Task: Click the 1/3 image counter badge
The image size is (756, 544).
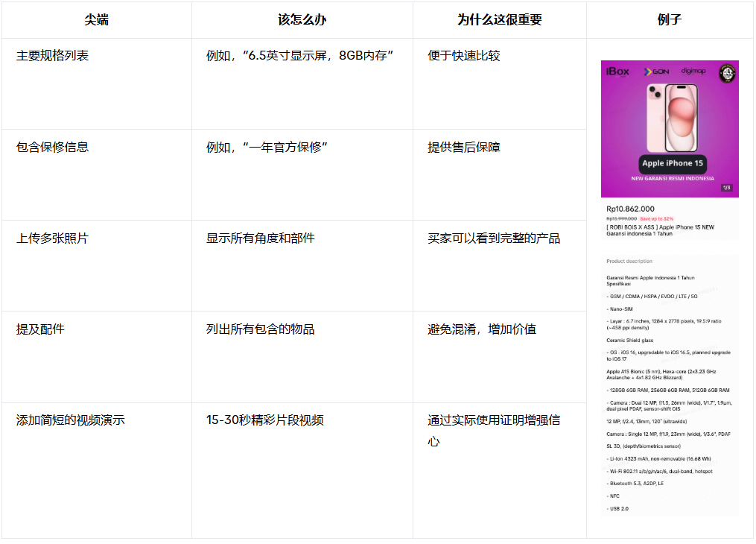Action: point(726,188)
